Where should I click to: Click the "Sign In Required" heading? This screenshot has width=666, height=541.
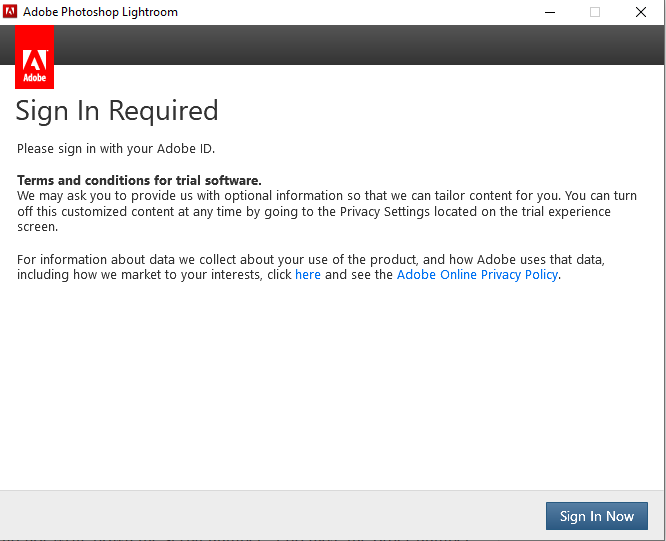click(x=117, y=111)
